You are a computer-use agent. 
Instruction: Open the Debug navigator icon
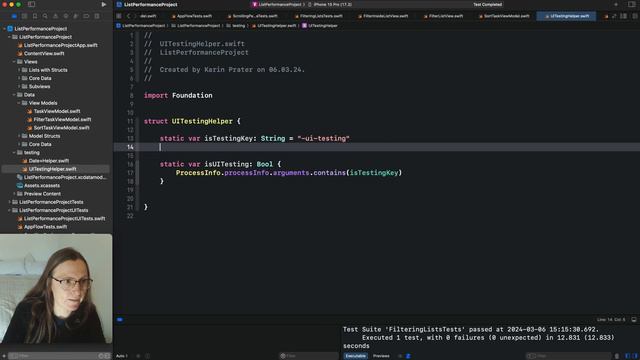tap(76, 16)
